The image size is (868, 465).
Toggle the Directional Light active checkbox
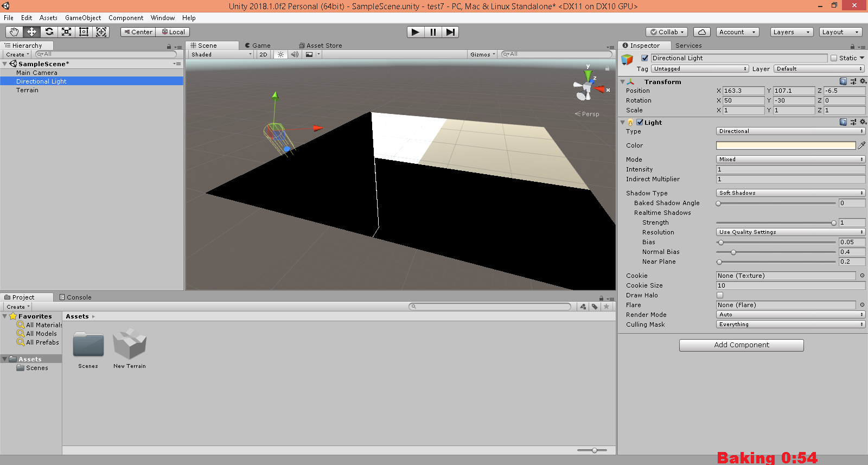tap(644, 58)
